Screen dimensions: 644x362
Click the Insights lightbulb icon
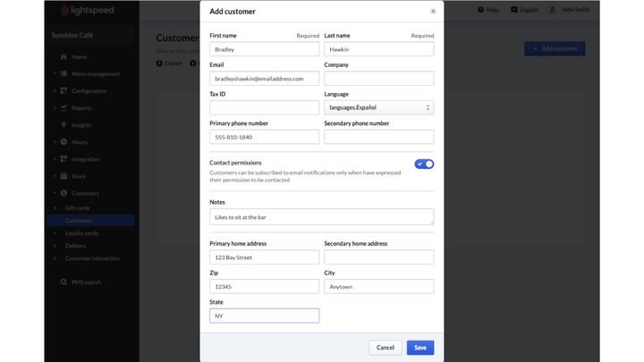[x=64, y=125]
